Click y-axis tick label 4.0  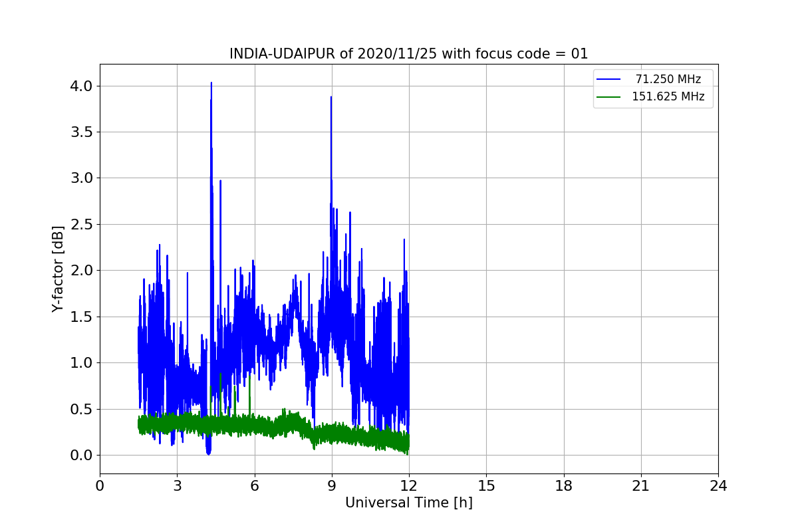[82, 86]
